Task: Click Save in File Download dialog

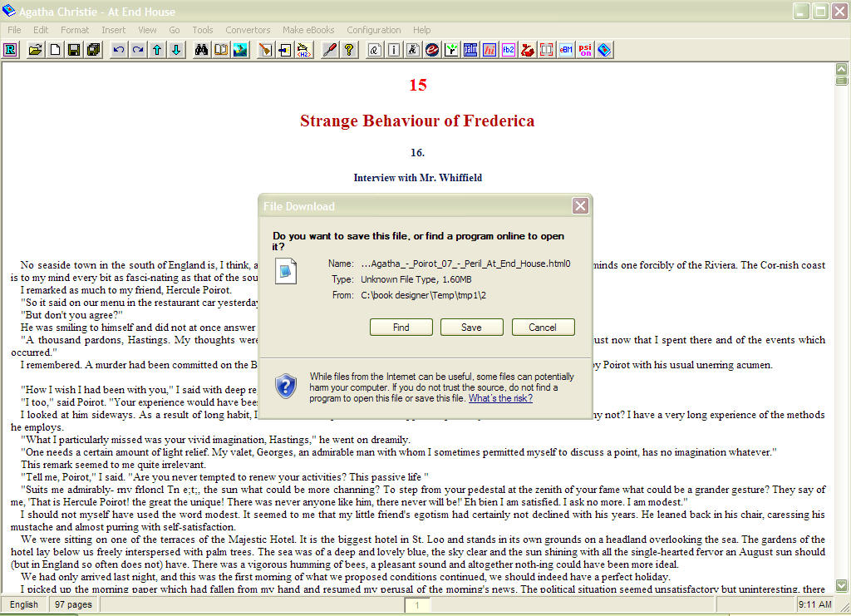Action: pyautogui.click(x=472, y=328)
